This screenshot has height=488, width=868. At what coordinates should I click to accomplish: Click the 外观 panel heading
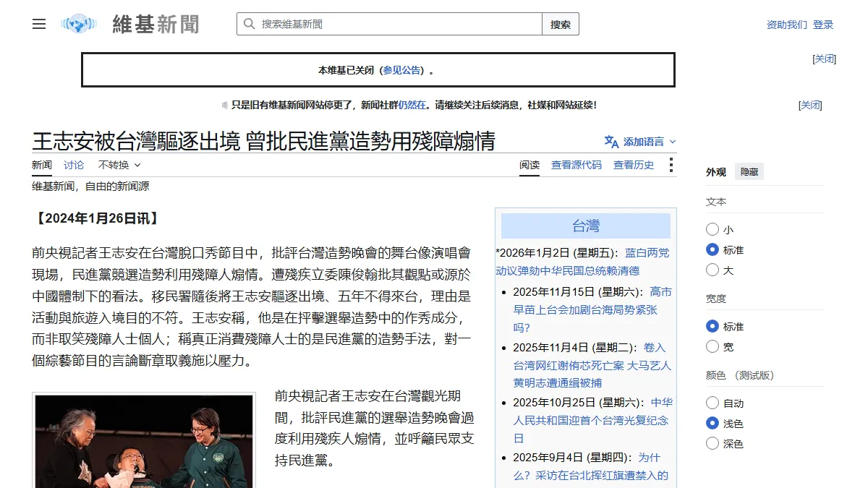pyautogui.click(x=716, y=172)
